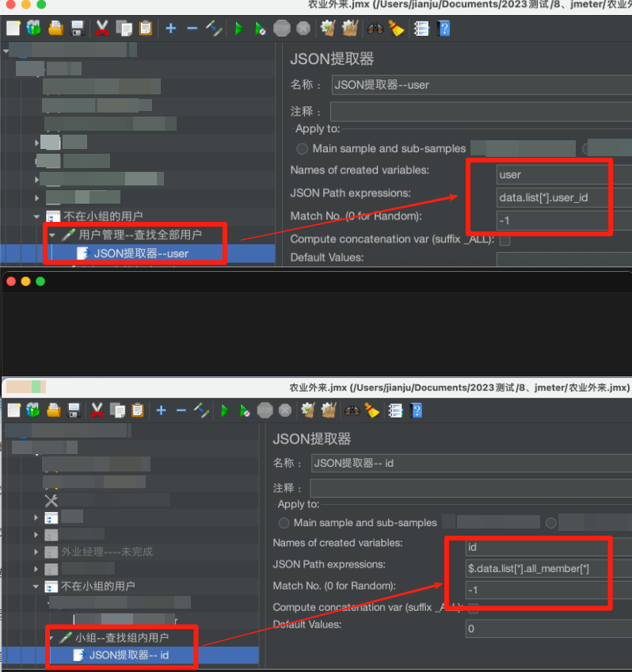The height and width of the screenshot is (672, 632).
Task: Click Help icon in the JSON提取器-- id window toolbar
Action: pos(417,410)
